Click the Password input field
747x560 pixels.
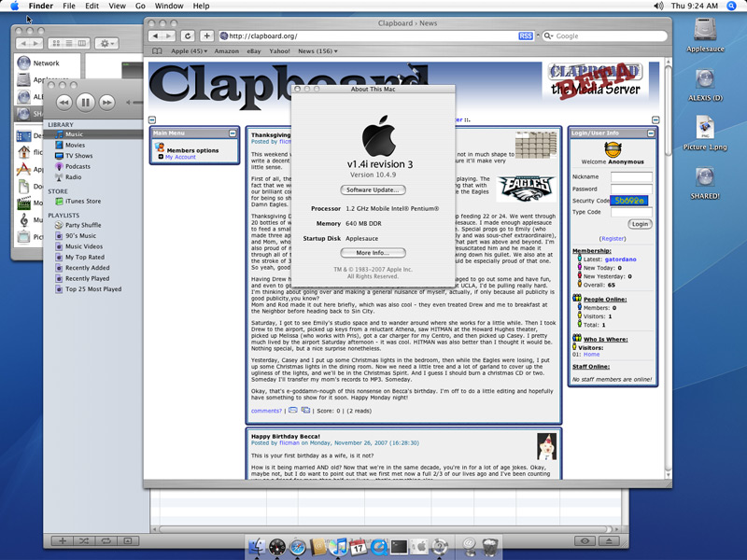point(631,189)
